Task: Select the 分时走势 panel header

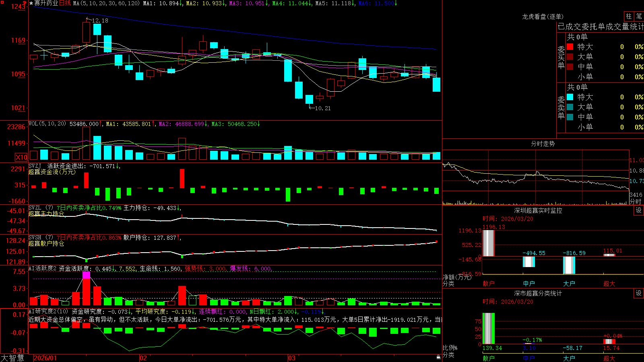Action: (543, 144)
